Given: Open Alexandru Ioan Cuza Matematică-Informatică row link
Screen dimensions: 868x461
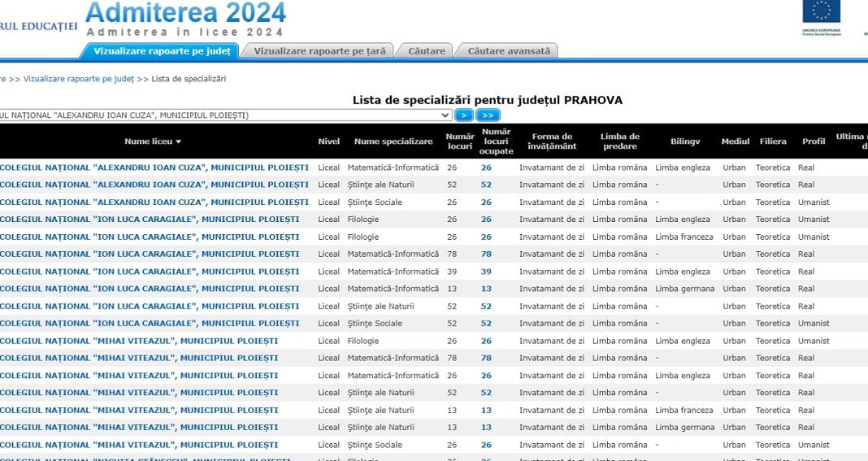Looking at the screenshot, I should point(154,167).
